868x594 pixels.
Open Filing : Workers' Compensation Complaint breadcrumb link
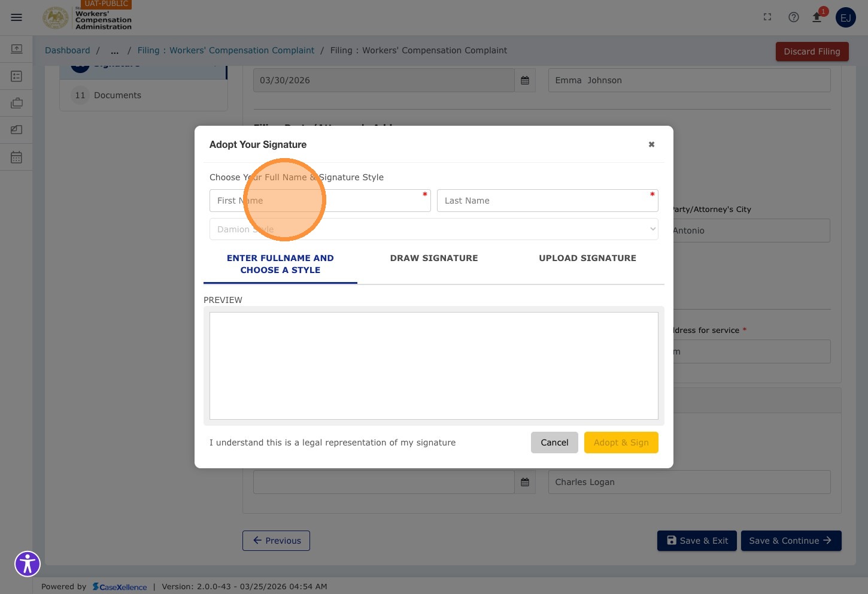tap(226, 50)
